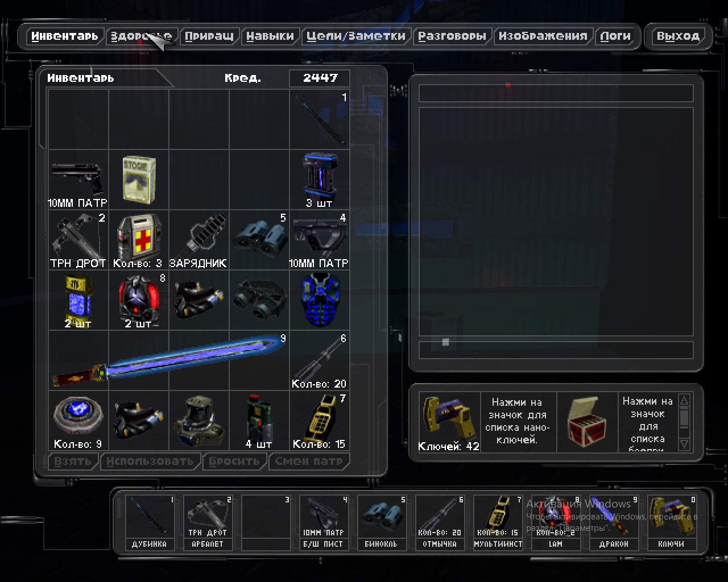
Task: Select the round blue item with Кол-во: 9
Action: pyautogui.click(x=78, y=421)
